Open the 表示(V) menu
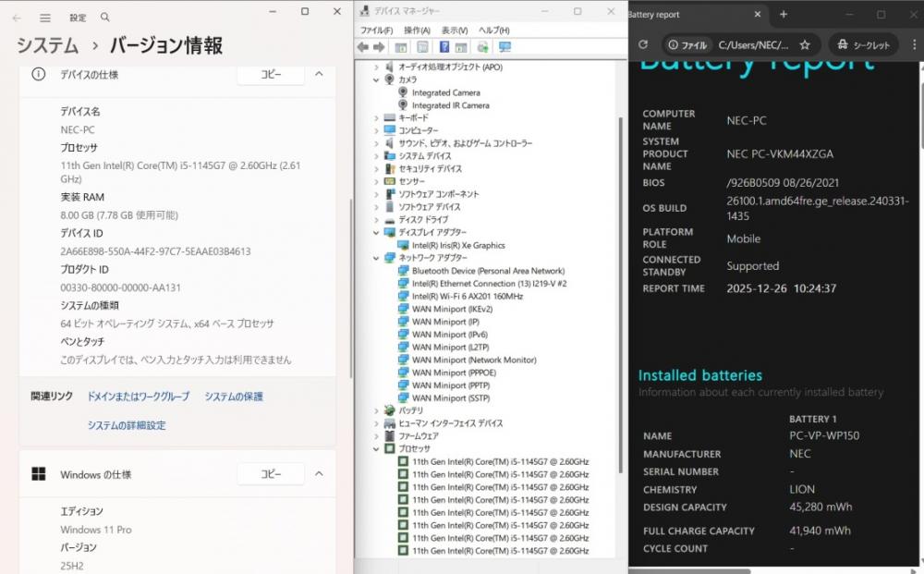This screenshot has width=924, height=574. coord(455,31)
